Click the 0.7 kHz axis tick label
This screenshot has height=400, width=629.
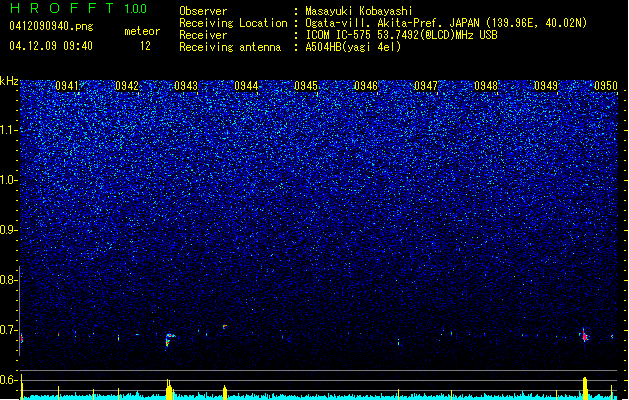pos(7,330)
